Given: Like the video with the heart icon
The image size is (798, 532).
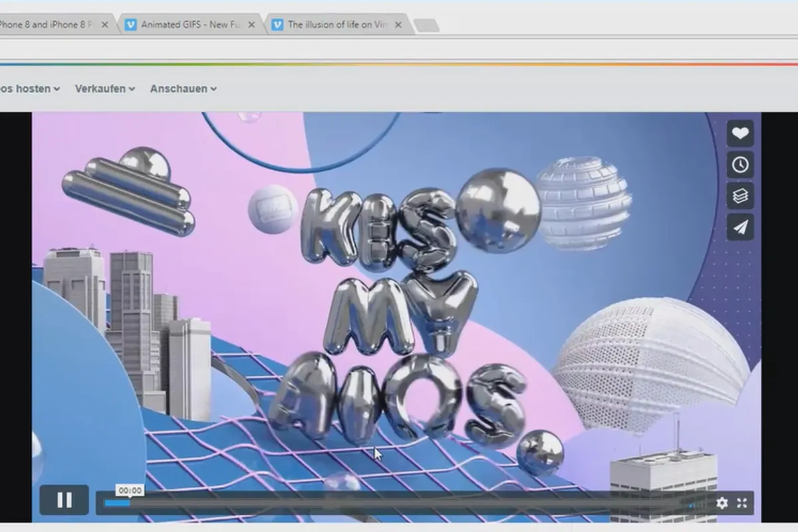Looking at the screenshot, I should coord(740,134).
